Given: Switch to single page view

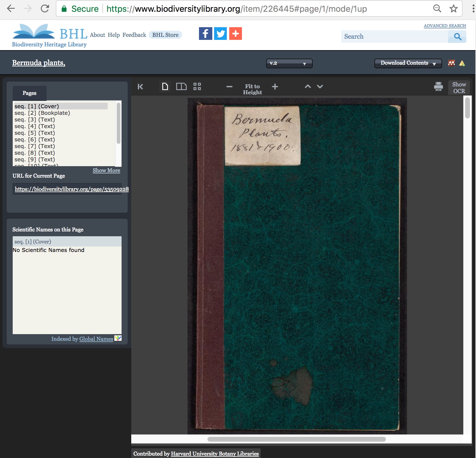Looking at the screenshot, I should coord(165,87).
